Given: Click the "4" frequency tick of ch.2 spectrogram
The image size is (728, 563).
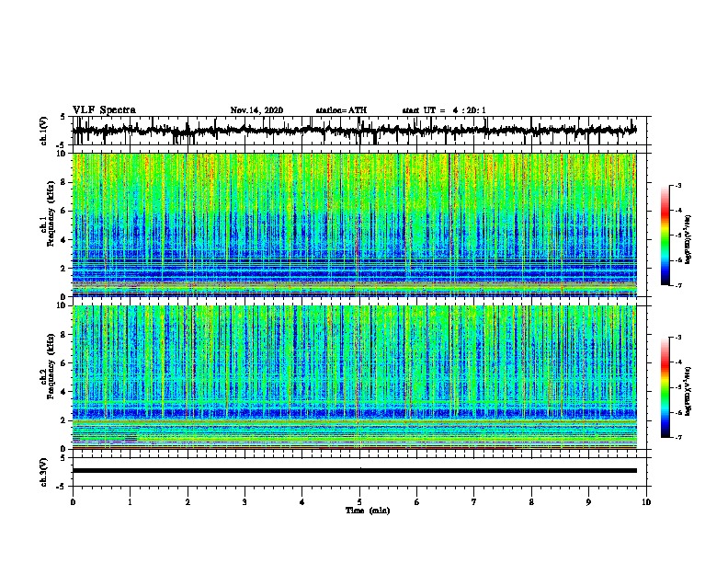Looking at the screenshot, I should click(63, 392).
